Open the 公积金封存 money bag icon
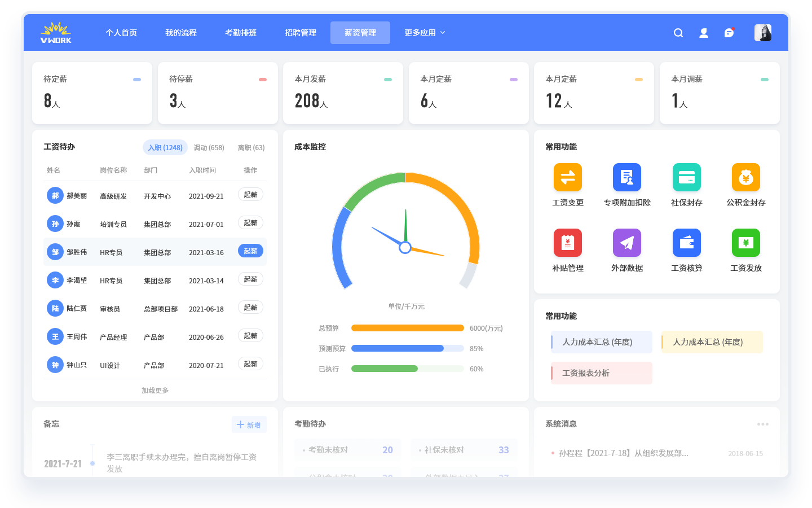 point(745,177)
